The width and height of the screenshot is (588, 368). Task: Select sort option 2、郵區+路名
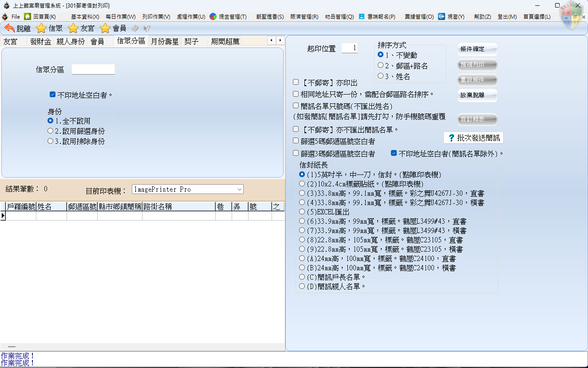pyautogui.click(x=380, y=66)
